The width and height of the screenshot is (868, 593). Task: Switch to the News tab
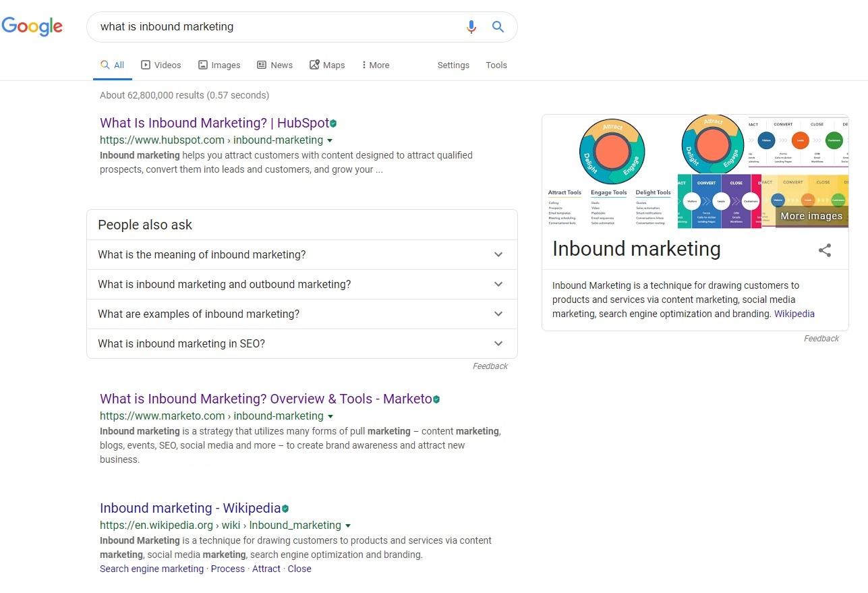point(274,65)
